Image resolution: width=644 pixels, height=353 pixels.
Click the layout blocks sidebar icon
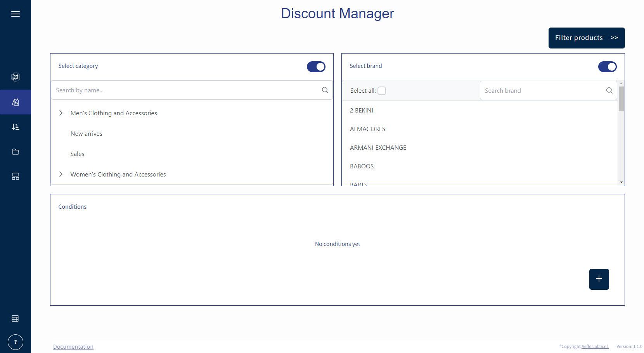(x=16, y=176)
